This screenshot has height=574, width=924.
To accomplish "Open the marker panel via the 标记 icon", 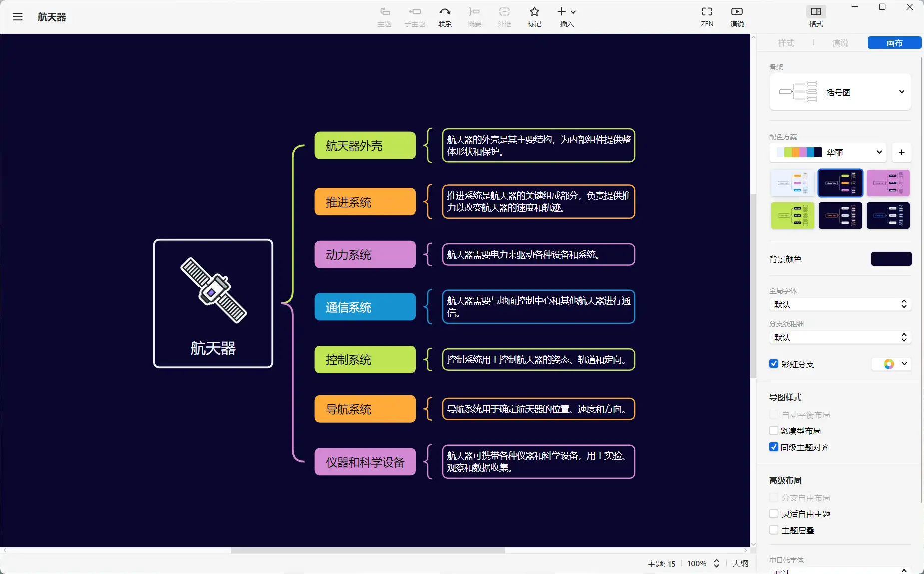I will coord(534,16).
